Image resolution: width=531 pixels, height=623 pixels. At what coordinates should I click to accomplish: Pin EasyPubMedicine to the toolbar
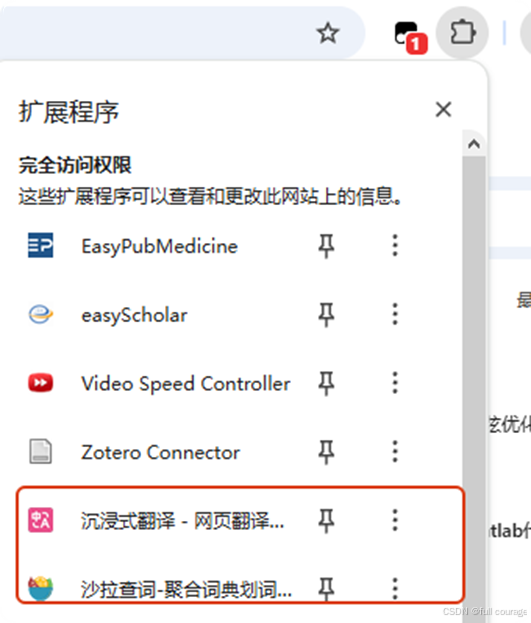point(326,246)
